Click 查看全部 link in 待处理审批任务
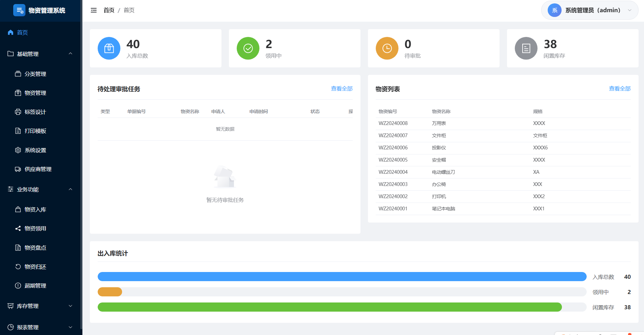Image resolution: width=644 pixels, height=335 pixels. 342,88
